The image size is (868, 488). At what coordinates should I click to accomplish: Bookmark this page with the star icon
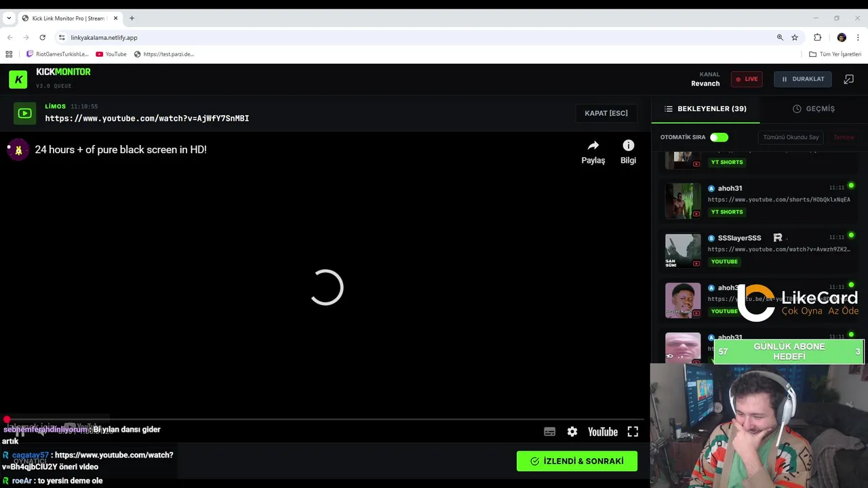point(795,37)
